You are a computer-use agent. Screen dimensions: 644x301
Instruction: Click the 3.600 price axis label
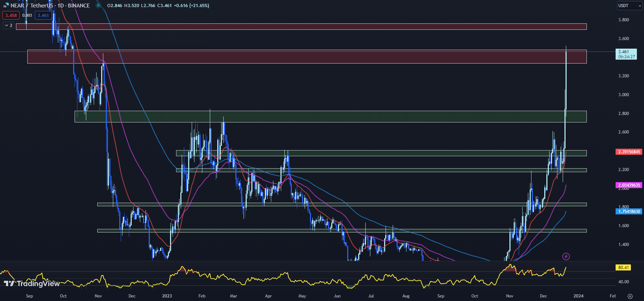click(623, 39)
